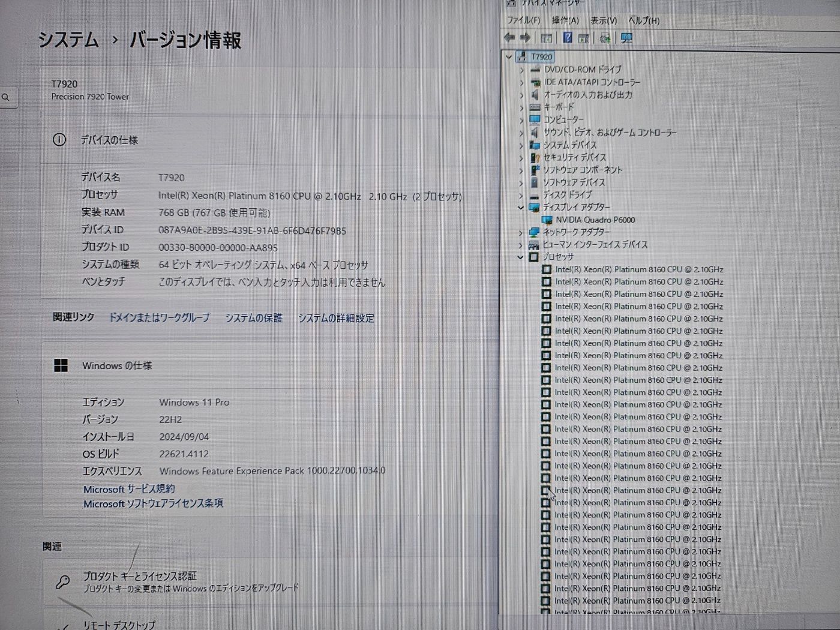Click the Back arrow in Device Manager toolbar

pyautogui.click(x=509, y=38)
